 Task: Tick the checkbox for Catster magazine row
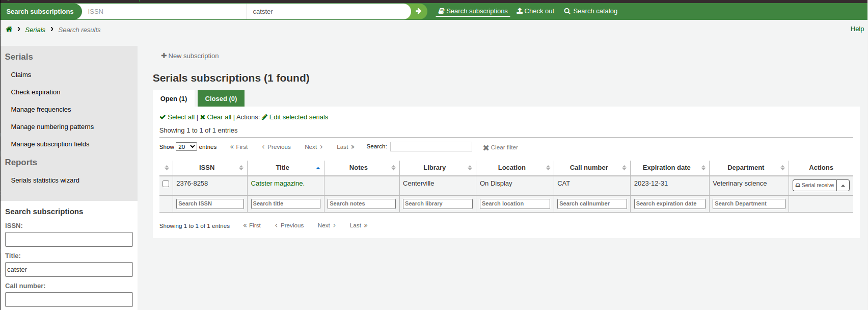166,184
